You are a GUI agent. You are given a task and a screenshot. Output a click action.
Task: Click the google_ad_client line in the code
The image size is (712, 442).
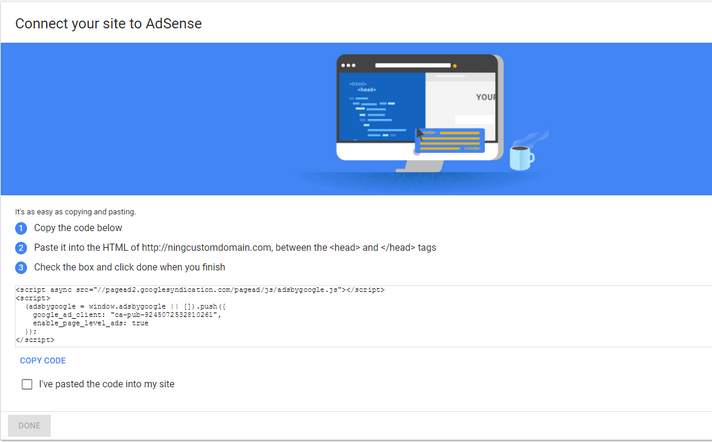[x=127, y=315]
